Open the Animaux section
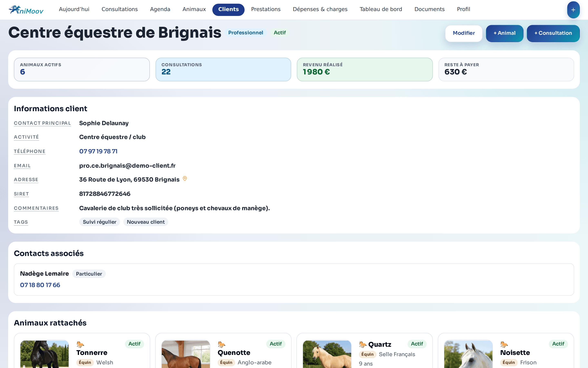Image resolution: width=588 pixels, height=368 pixels. pos(194,9)
